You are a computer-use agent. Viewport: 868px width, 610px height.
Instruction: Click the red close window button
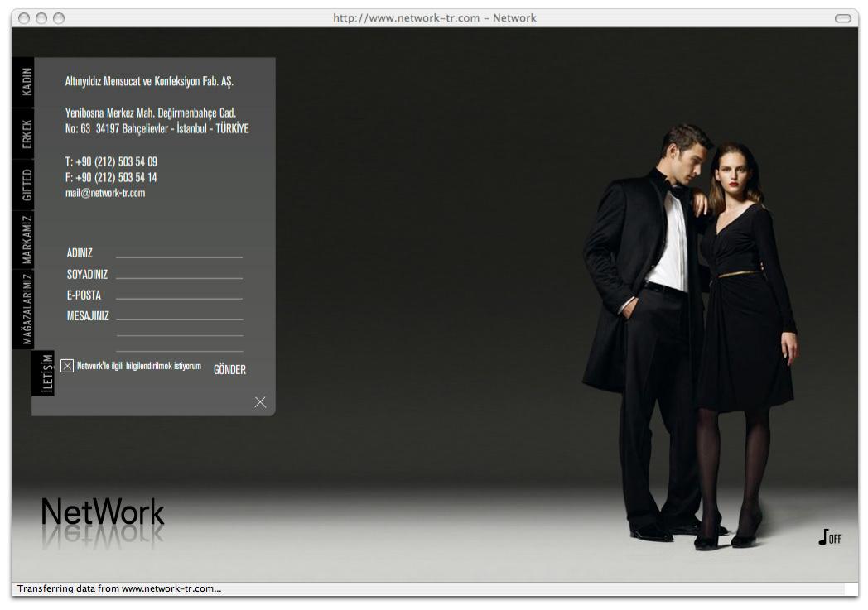[x=24, y=18]
